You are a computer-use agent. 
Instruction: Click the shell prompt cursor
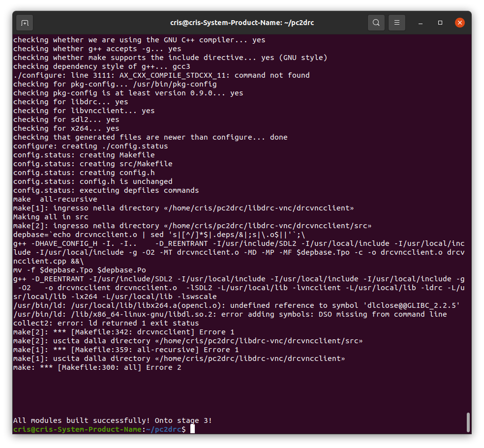[193, 429]
